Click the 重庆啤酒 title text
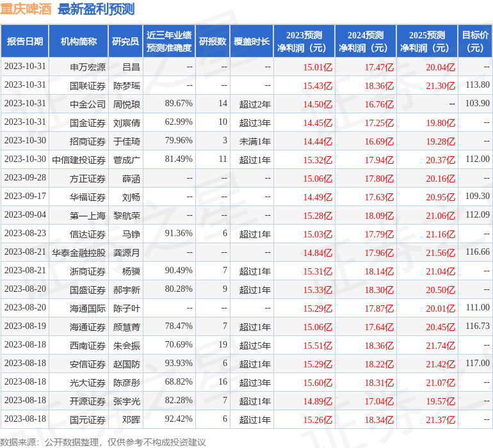The image size is (493, 448). coord(26,9)
